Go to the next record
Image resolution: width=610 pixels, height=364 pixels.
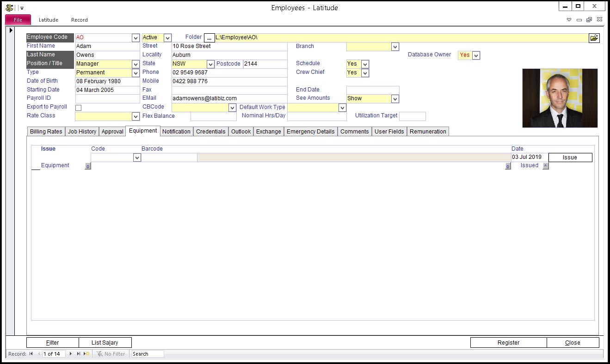(x=71, y=354)
